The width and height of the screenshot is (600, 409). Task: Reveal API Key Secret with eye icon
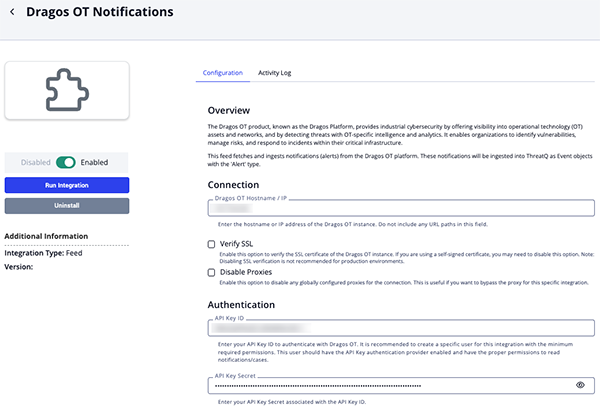[x=580, y=385]
